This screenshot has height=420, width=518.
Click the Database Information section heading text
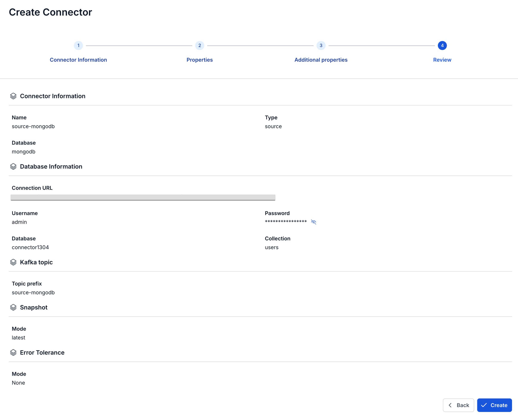pyautogui.click(x=51, y=166)
